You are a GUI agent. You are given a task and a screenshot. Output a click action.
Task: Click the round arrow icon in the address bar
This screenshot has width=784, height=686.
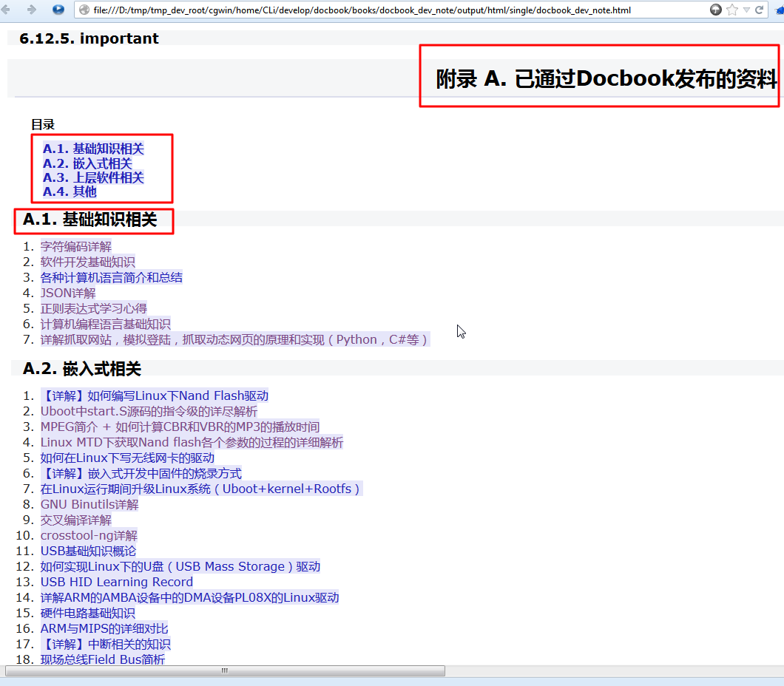(716, 10)
